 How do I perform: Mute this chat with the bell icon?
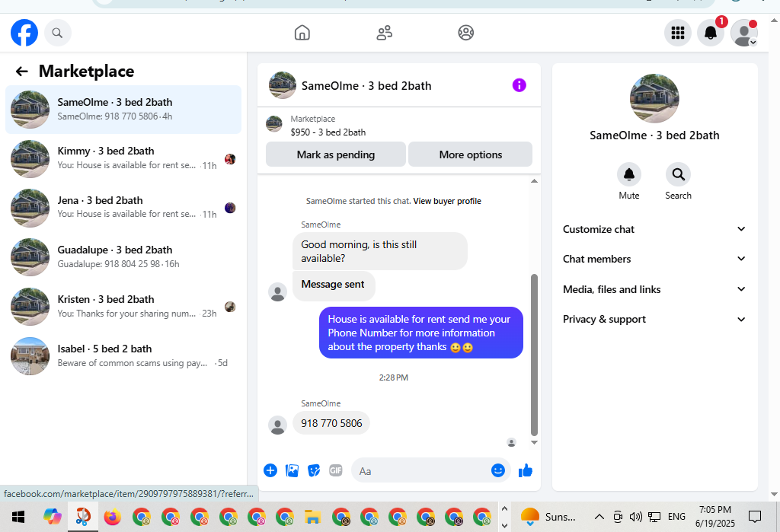point(628,174)
